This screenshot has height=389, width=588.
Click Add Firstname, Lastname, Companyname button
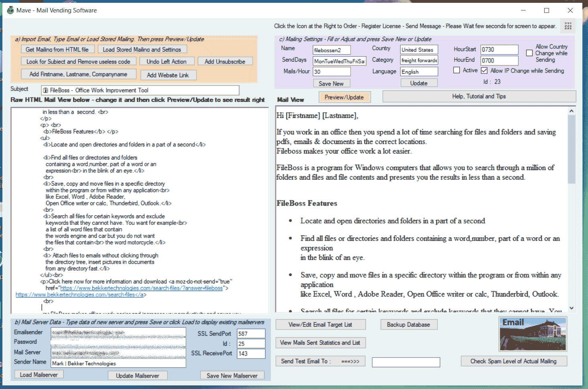78,74
